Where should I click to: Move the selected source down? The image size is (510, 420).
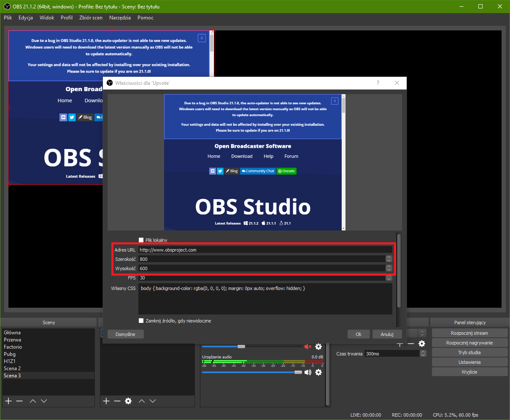(x=153, y=401)
